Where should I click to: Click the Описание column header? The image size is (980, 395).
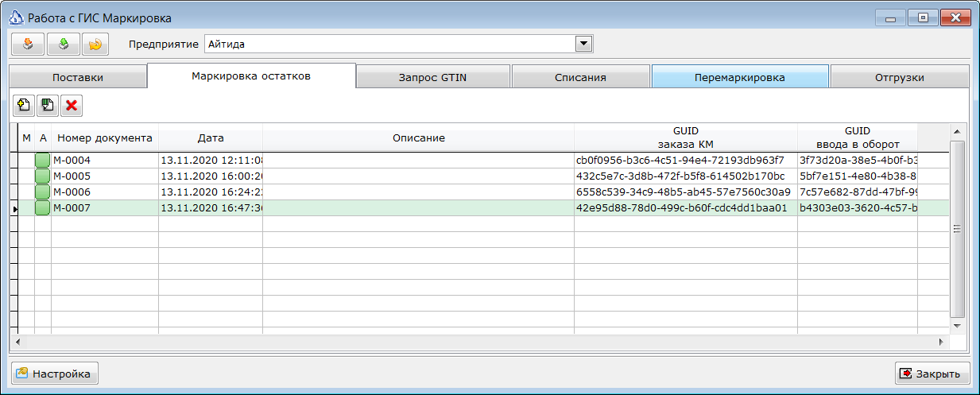click(419, 137)
